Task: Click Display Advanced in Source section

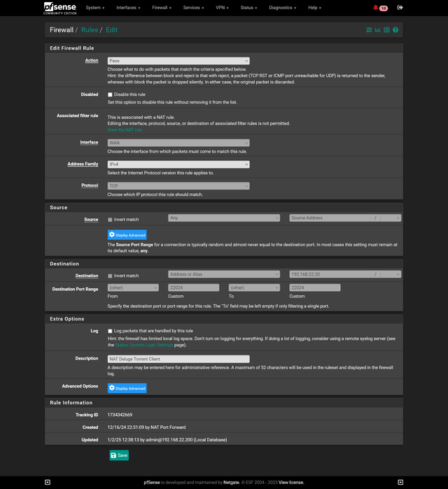Action: [x=127, y=235]
